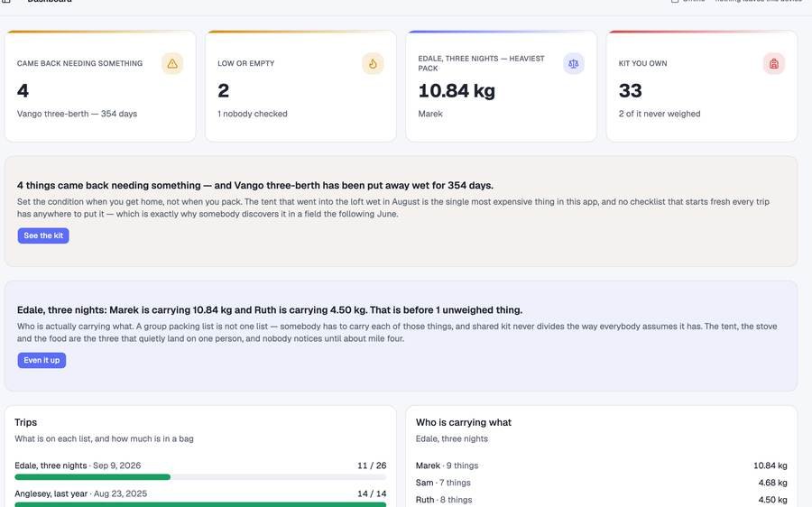The width and height of the screenshot is (812, 507).
Task: Select the Marek · 9 things row
Action: click(x=601, y=466)
